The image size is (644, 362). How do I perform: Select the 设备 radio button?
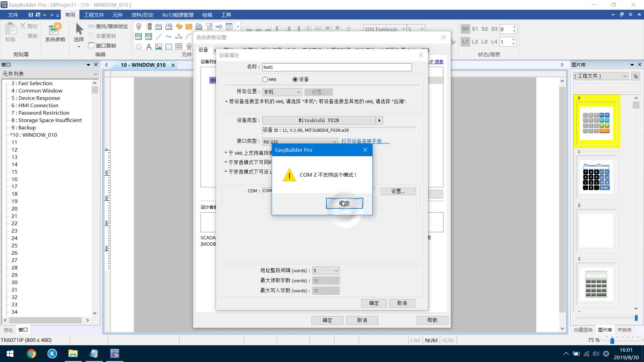pos(295,79)
